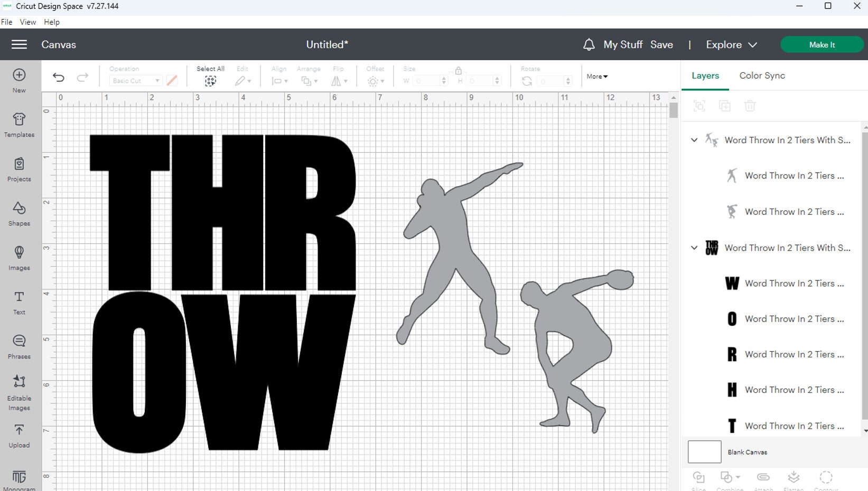Select the Images panel icon

point(19,258)
